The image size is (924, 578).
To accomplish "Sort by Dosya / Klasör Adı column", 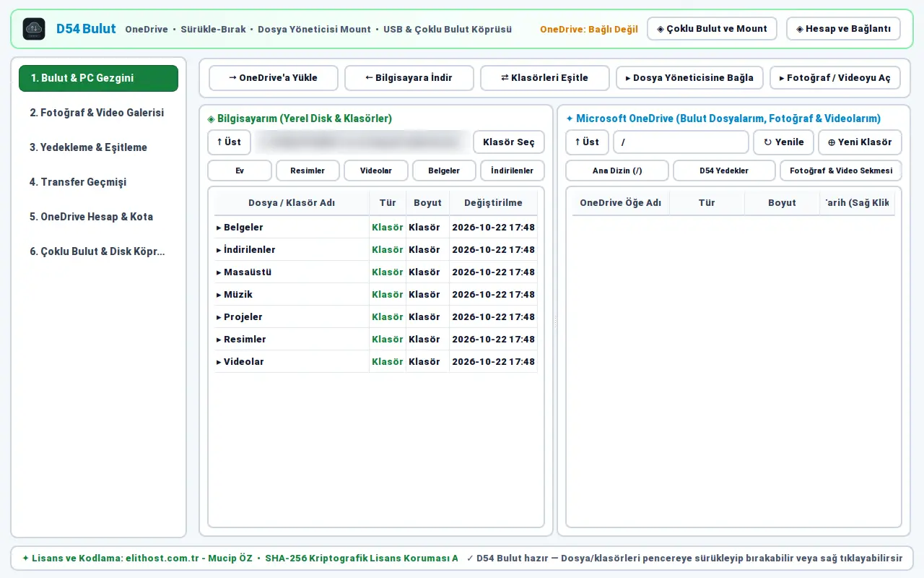I will 292,203.
